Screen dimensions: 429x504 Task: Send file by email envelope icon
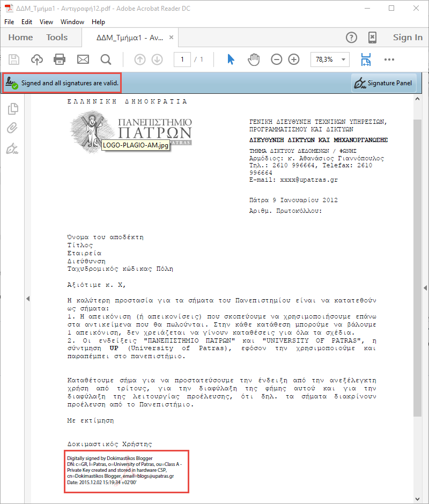click(x=83, y=60)
